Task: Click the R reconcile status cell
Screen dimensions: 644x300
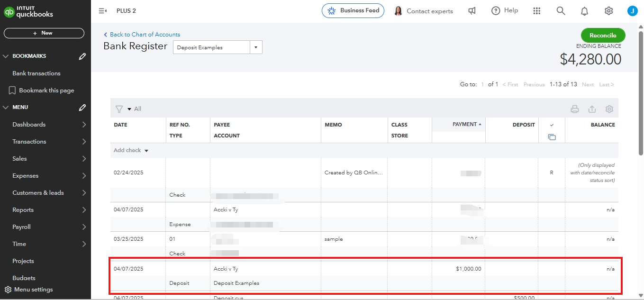Action: [x=552, y=173]
